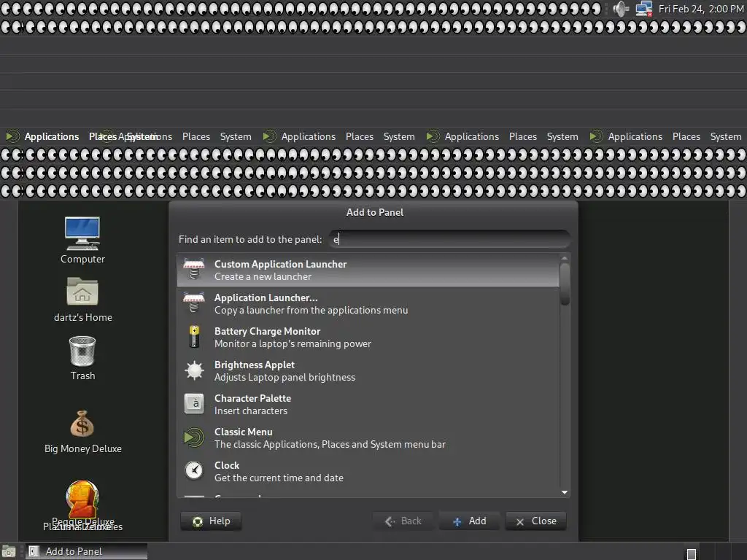
Task: Click the small icon at bottom panel's right end
Action: (692, 554)
